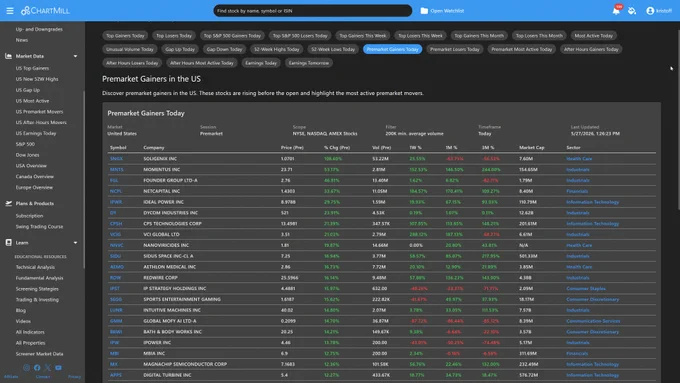
Task: Open Canada Overview in sidebar
Action: [x=35, y=177]
